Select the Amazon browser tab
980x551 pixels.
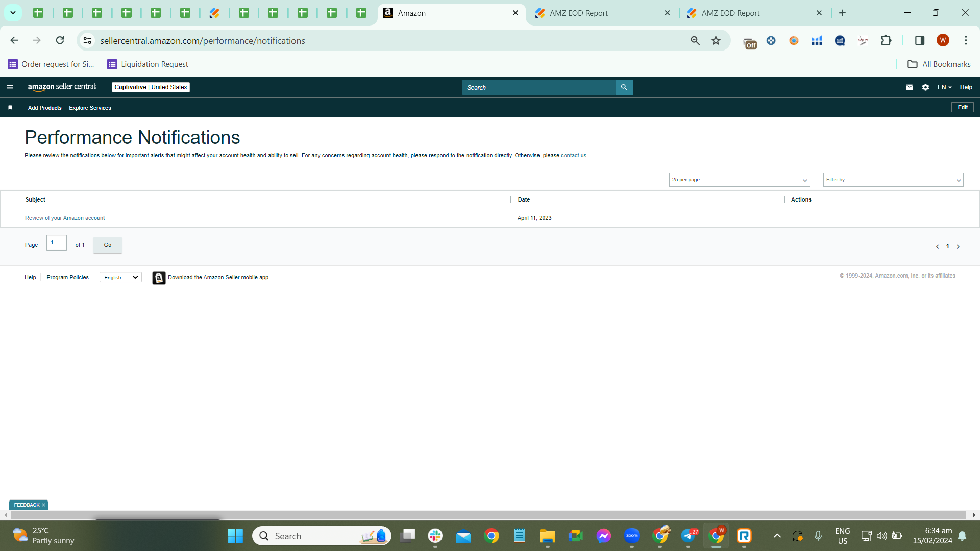(452, 13)
